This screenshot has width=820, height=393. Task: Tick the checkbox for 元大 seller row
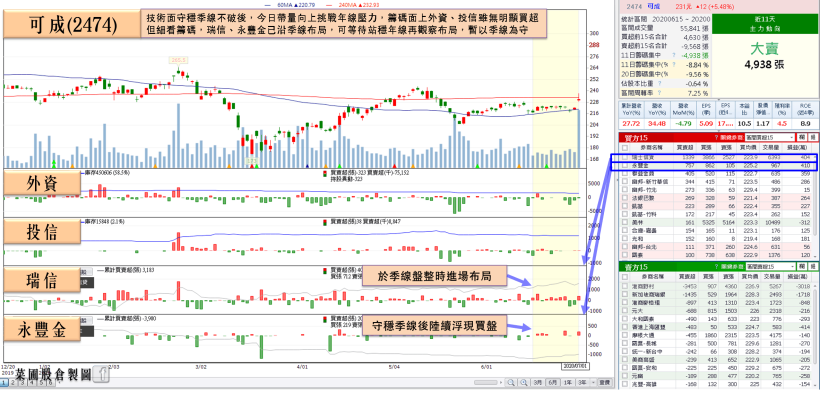(625, 311)
